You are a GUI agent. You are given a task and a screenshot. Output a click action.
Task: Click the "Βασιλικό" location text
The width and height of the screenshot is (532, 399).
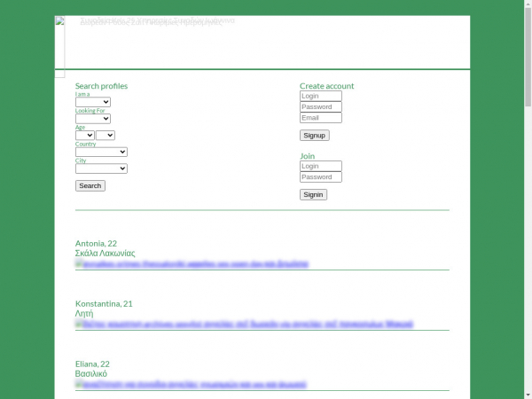tap(91, 373)
